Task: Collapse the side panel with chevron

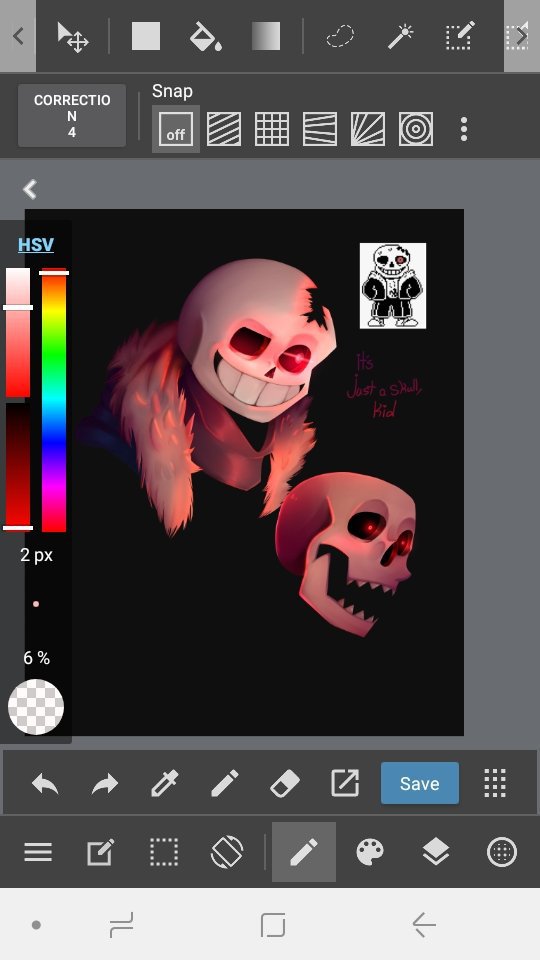Action: pyautogui.click(x=29, y=189)
